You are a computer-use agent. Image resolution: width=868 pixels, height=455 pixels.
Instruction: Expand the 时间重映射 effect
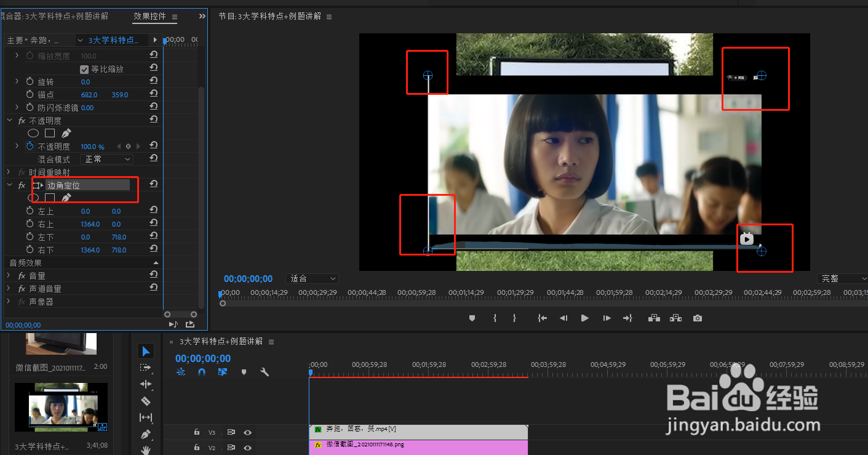click(x=9, y=172)
